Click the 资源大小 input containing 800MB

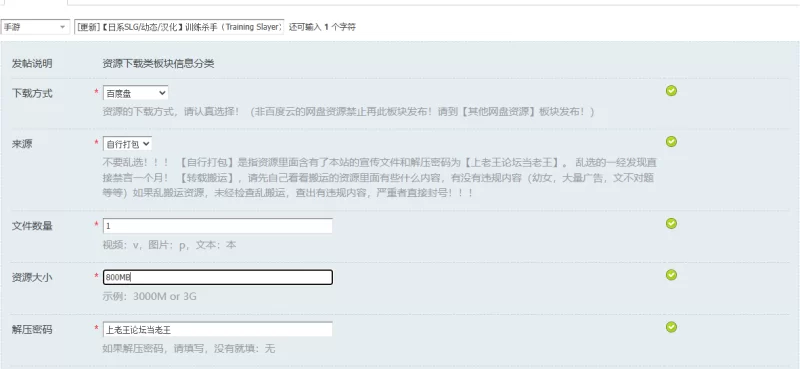[x=218, y=277]
